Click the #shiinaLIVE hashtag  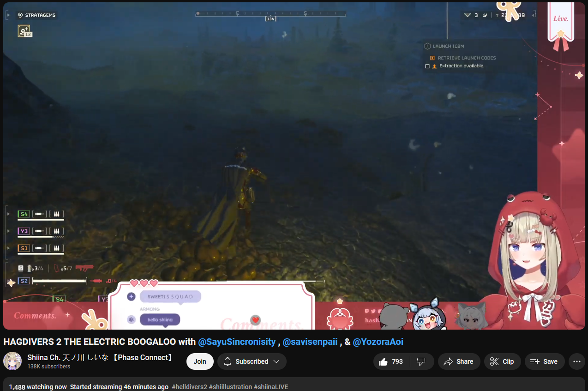271,387
